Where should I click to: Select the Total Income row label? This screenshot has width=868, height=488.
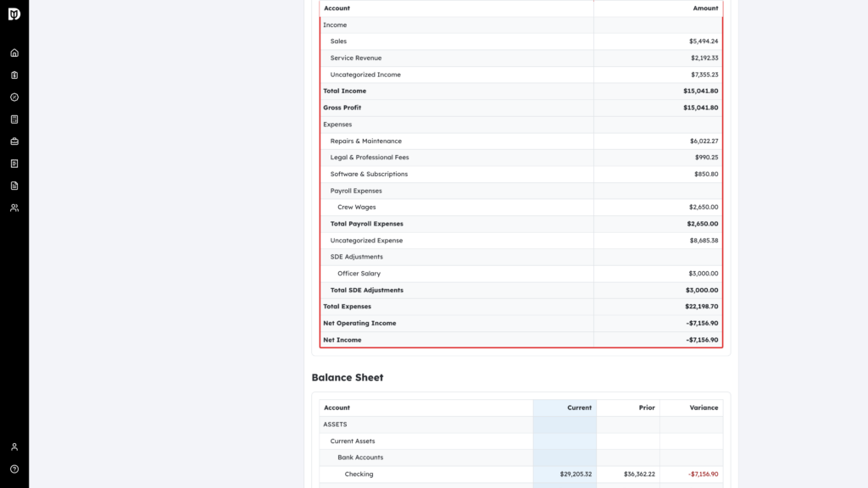pos(344,91)
